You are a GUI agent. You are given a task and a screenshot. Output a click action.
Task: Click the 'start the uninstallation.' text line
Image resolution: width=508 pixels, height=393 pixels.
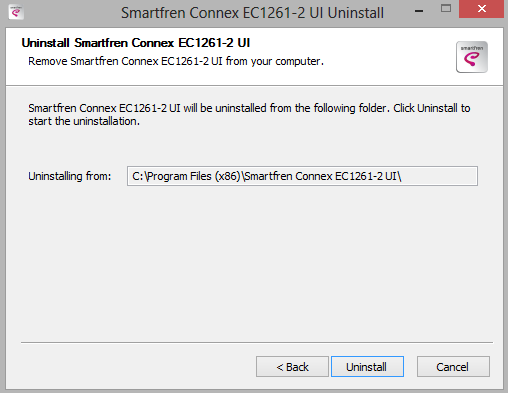(84, 121)
